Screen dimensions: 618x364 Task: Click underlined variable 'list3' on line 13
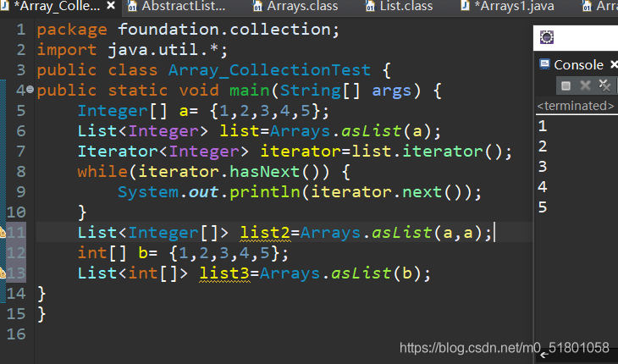[224, 273]
